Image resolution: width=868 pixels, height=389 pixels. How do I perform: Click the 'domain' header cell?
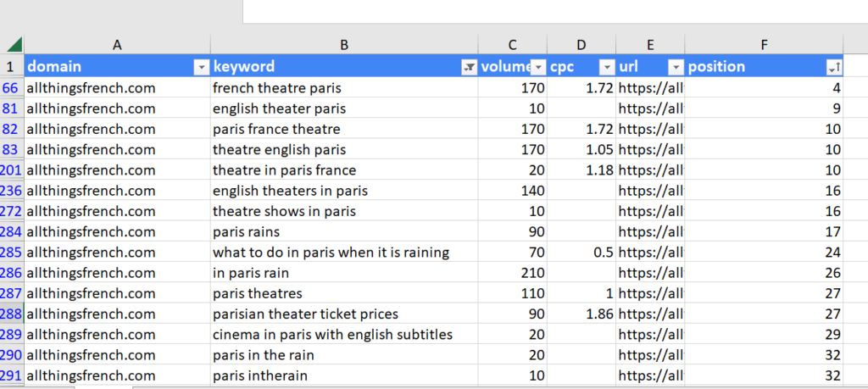pos(117,67)
